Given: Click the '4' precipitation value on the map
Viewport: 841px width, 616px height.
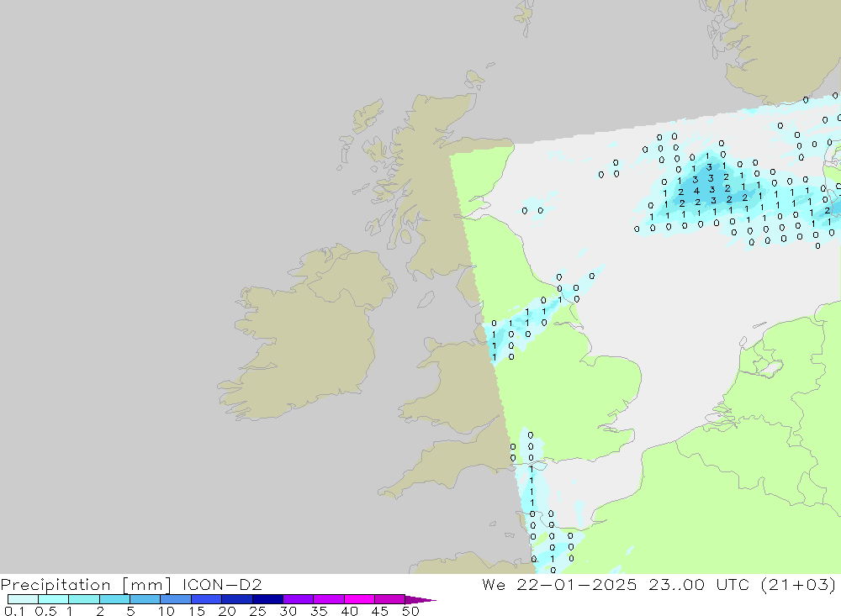Looking at the screenshot, I should [x=696, y=191].
